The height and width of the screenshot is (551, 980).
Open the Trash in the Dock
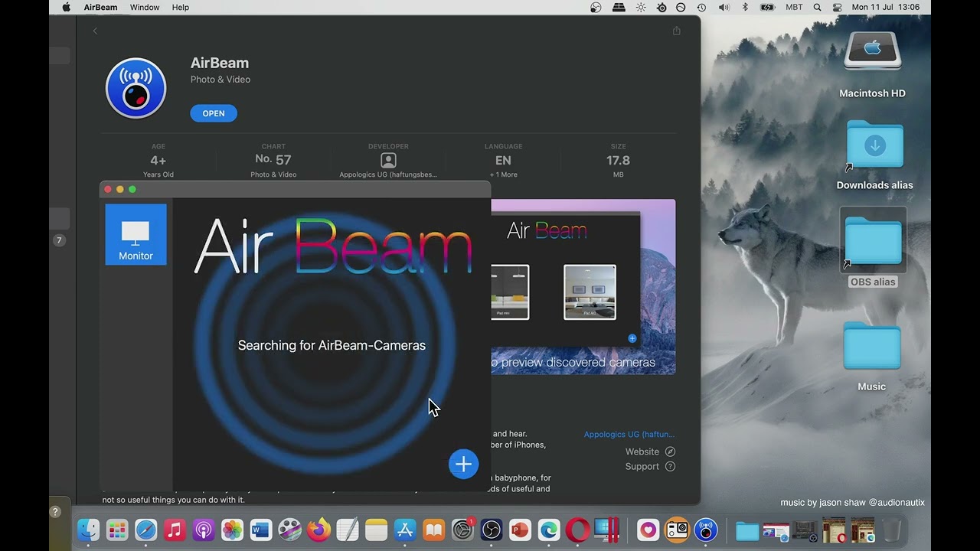pos(892,530)
